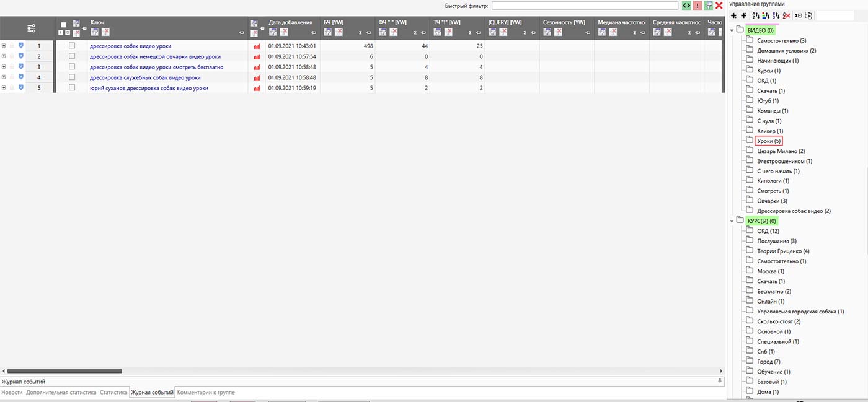The width and height of the screenshot is (868, 402).
Task: Tick checkbox for row 1 keyword
Action: (72, 45)
